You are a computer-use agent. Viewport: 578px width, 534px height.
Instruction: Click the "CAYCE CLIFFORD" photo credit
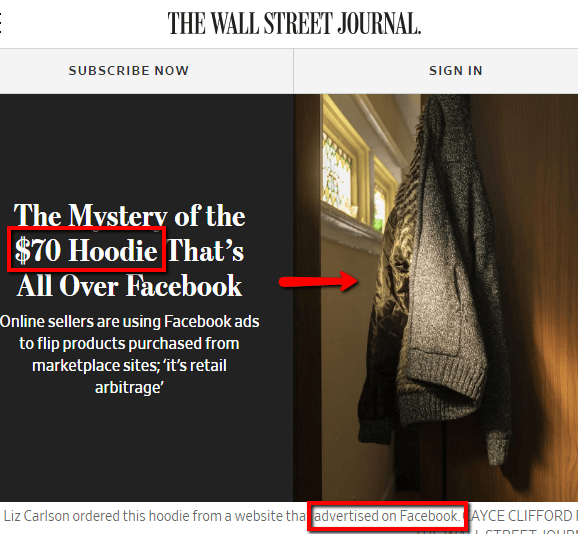point(517,516)
